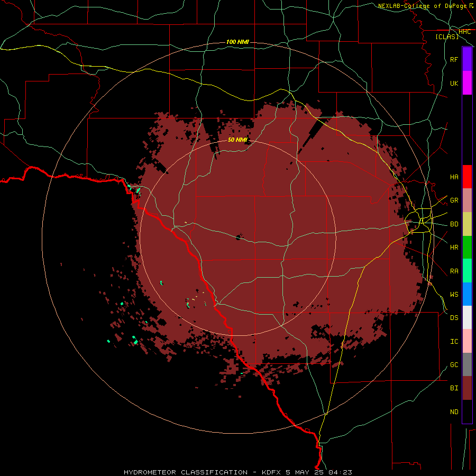Click the BI legend label
The width and height of the screenshot is (476, 476).
tap(454, 388)
